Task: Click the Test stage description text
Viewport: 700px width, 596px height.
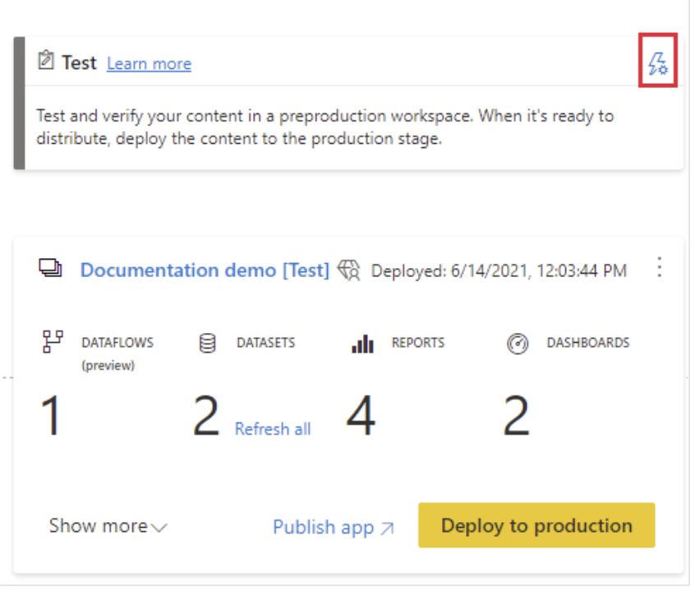Action: tap(325, 127)
